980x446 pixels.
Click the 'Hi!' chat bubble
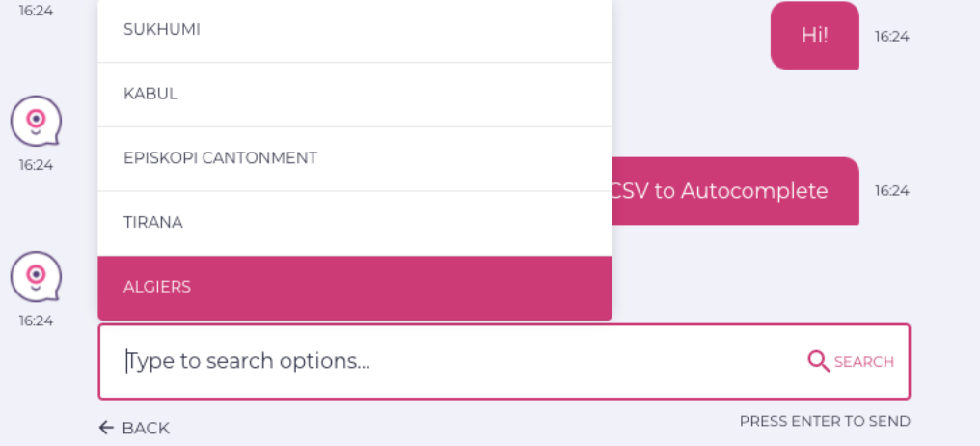click(x=814, y=36)
